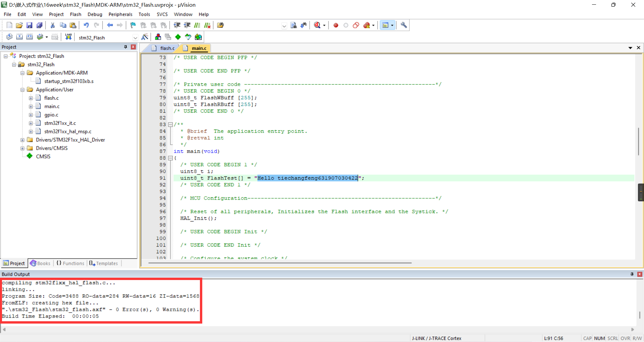This screenshot has width=644, height=342.
Task: Click the editor horizontal scrollbar
Action: 280,263
